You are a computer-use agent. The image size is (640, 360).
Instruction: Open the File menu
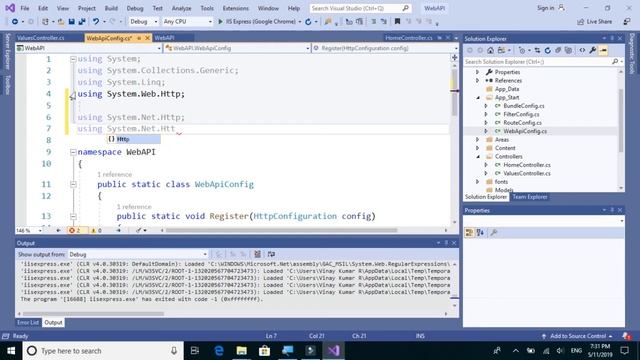coord(24,8)
